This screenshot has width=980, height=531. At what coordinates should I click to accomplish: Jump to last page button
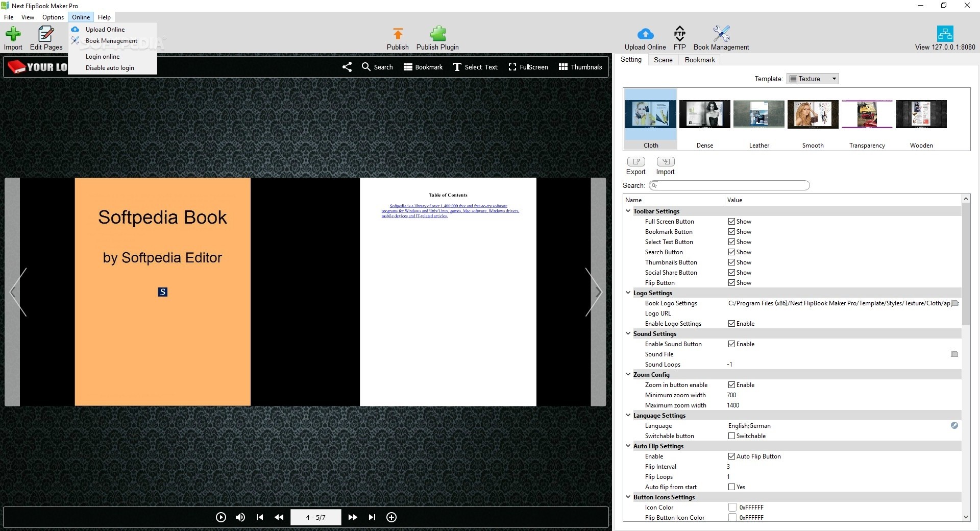click(x=372, y=517)
